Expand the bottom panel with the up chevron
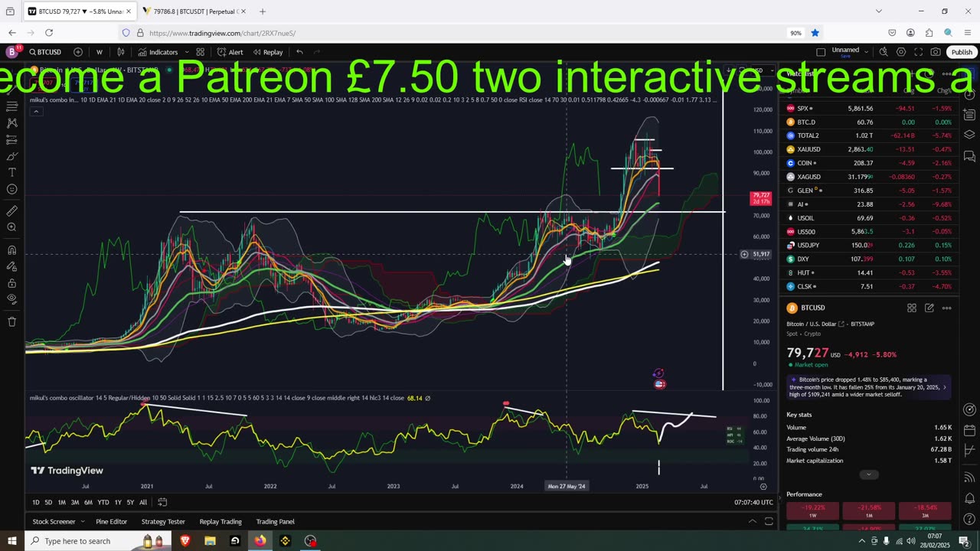 coord(752,521)
